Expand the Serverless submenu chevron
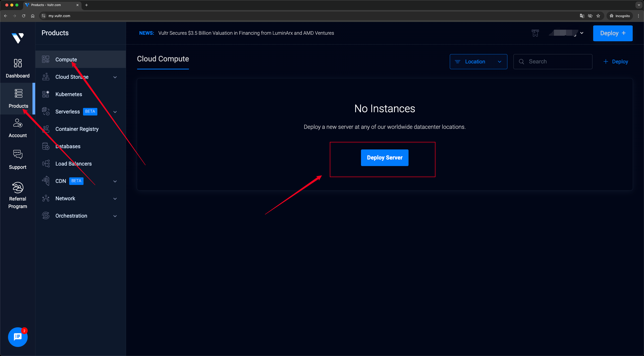 (x=115, y=112)
